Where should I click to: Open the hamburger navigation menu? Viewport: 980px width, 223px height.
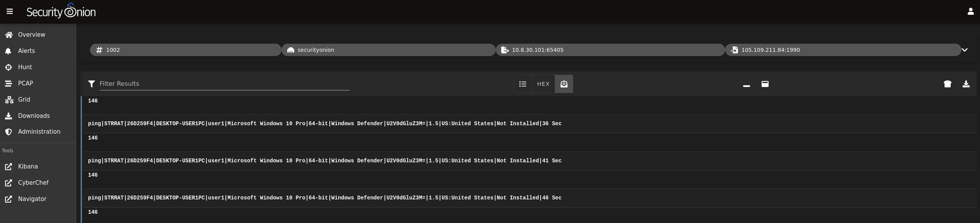(x=10, y=12)
